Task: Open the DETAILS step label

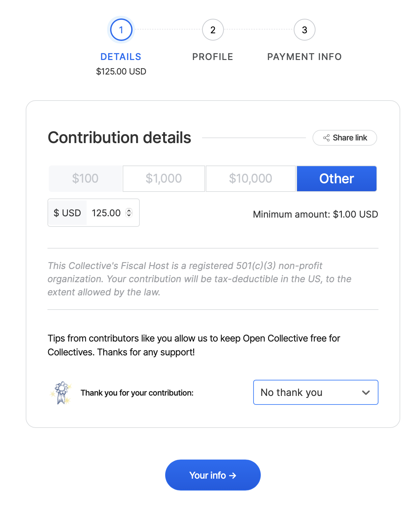Action: (121, 57)
